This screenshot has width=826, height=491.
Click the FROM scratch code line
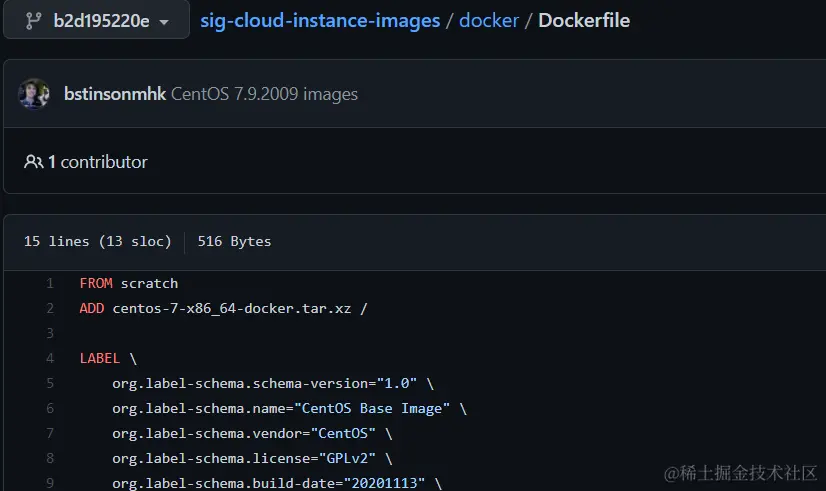(x=129, y=283)
